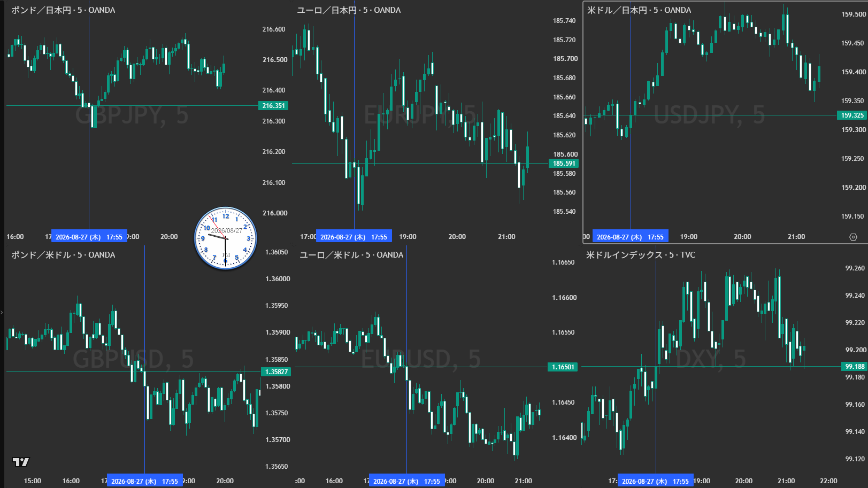Click the 17:55 date marker in EURJPY chart
This screenshot has height=488, width=868.
coord(354,237)
